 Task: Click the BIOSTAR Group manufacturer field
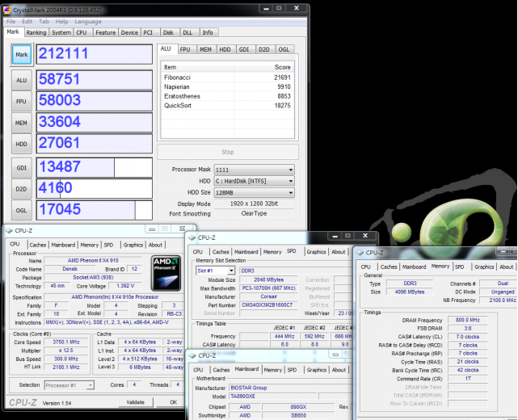291,388
